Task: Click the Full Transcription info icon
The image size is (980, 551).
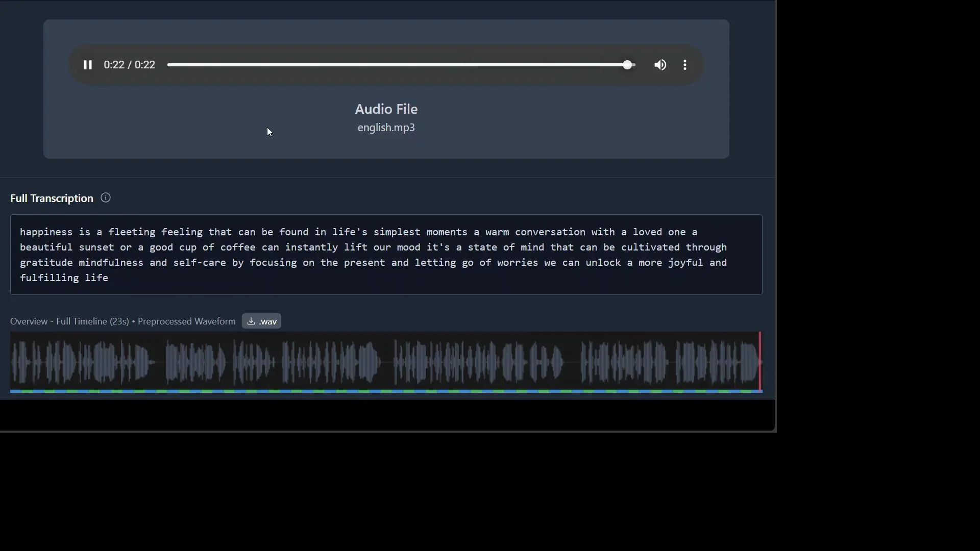Action: tap(106, 198)
